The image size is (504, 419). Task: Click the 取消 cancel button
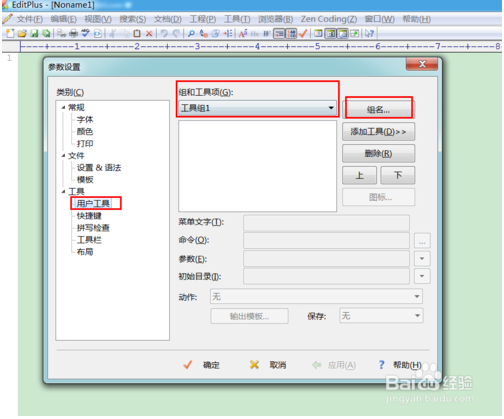(x=268, y=365)
